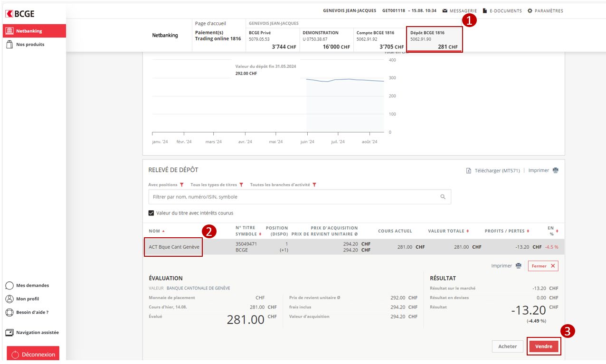Click the Acheter button
Image resolution: width=606 pixels, height=364 pixels.
click(x=508, y=346)
